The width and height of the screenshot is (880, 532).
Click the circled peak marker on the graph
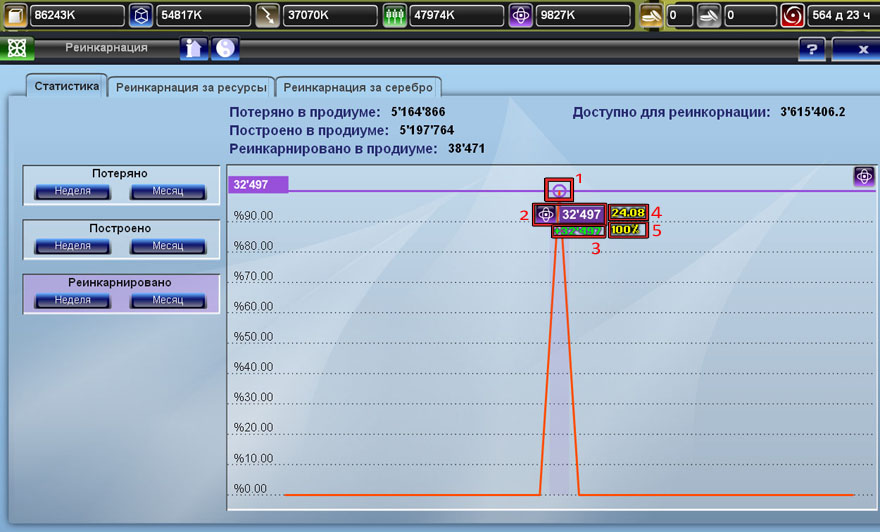(x=559, y=189)
